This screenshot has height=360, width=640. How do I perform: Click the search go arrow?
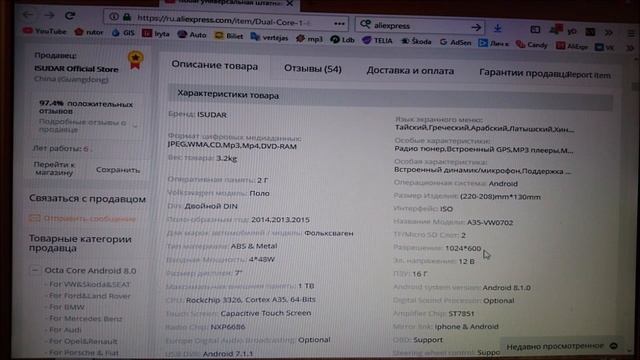476,27
